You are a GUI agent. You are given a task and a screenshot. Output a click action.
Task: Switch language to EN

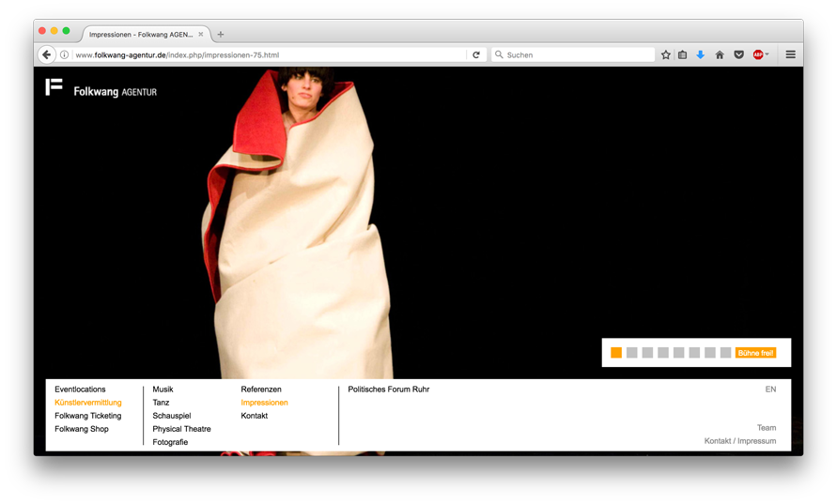[x=770, y=389]
